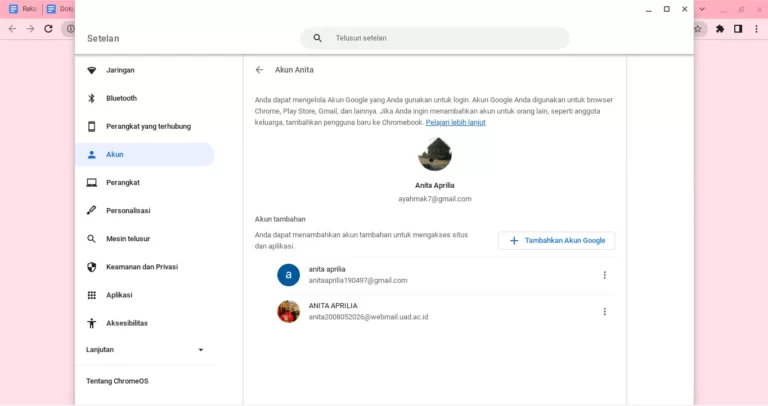Click the Telusuri setelan search field

click(435, 38)
